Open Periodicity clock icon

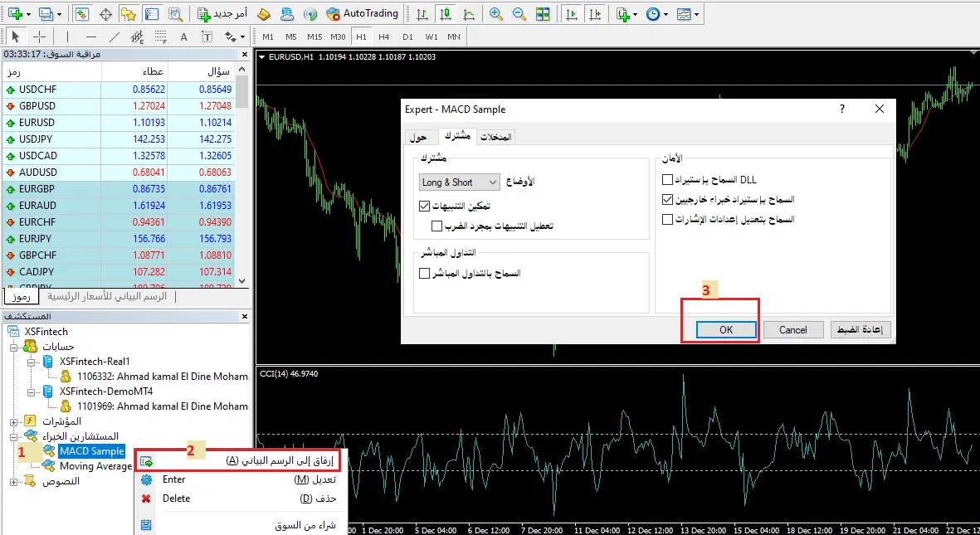[653, 13]
